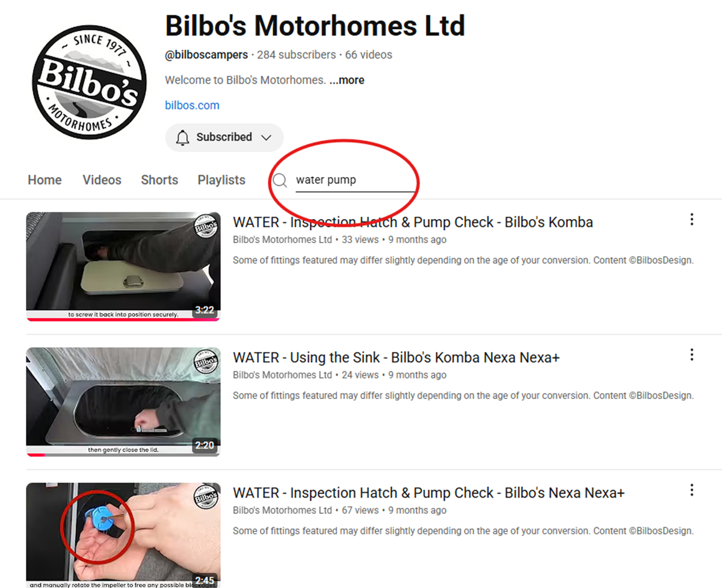
Task: Open the Videos tab
Action: point(102,180)
